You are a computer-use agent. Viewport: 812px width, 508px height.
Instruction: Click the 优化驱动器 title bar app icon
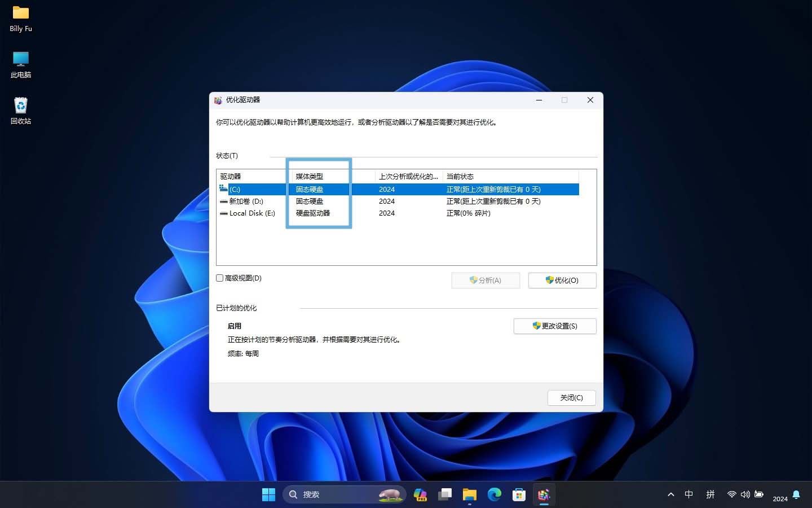point(218,100)
